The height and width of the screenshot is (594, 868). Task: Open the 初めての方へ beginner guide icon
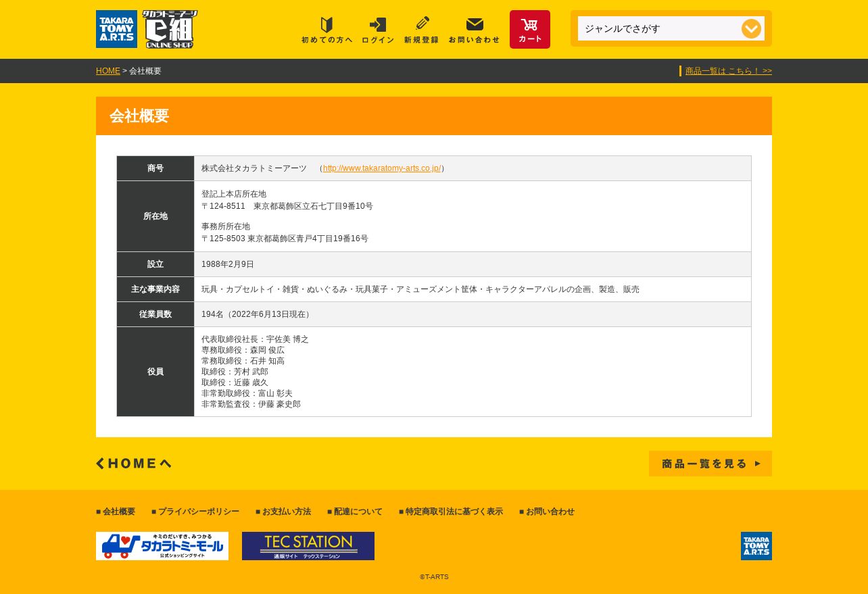[327, 30]
